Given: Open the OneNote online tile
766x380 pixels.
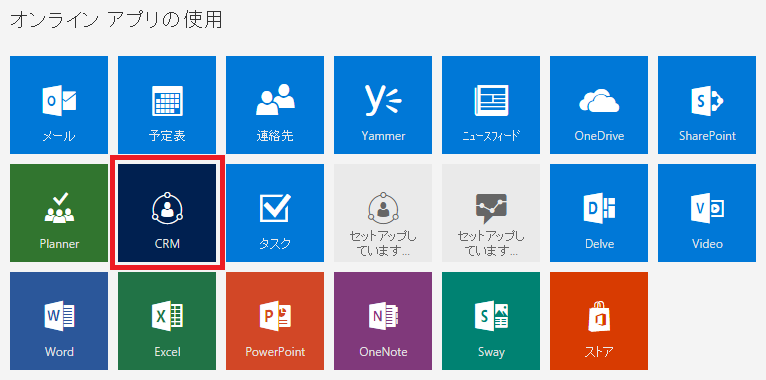Looking at the screenshot, I should (x=383, y=321).
